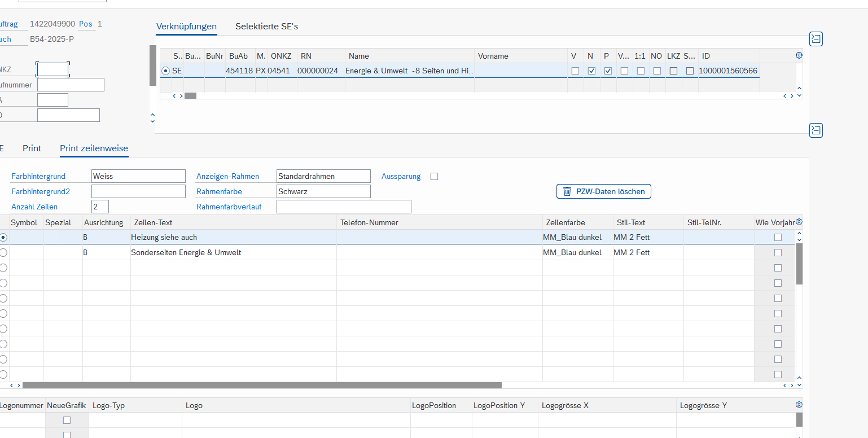
Task: Tick the LKZ checkbox in the Energie & Umwelt row
Action: pyautogui.click(x=673, y=71)
